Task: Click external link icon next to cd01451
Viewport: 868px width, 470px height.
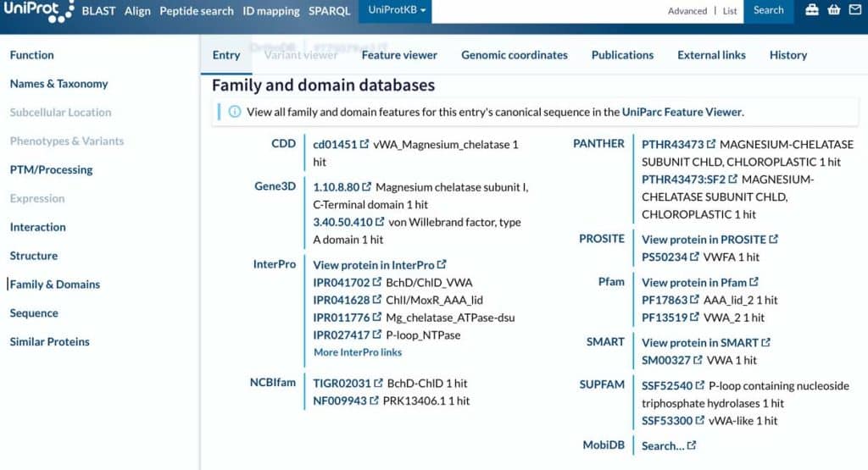Action: pyautogui.click(x=364, y=144)
